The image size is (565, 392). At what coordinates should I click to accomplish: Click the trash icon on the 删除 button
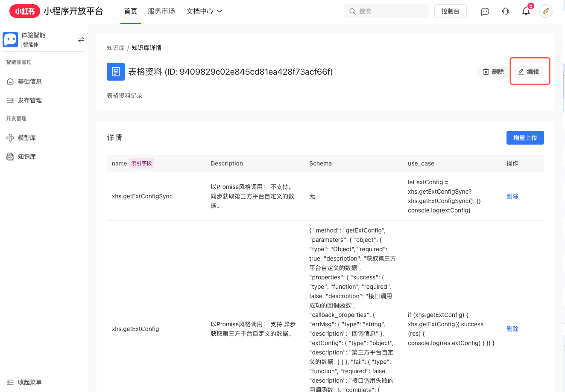point(486,71)
